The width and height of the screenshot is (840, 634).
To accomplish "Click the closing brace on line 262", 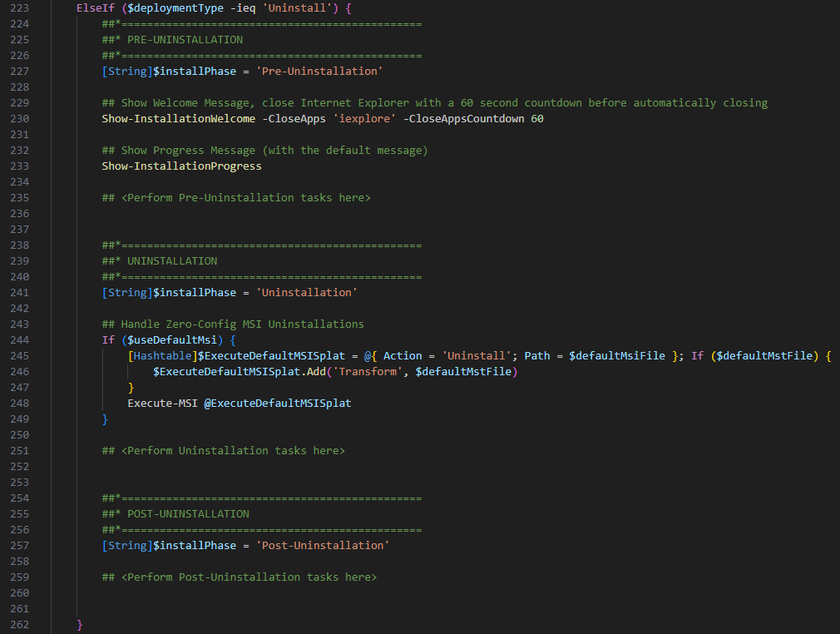I will [x=80, y=624].
